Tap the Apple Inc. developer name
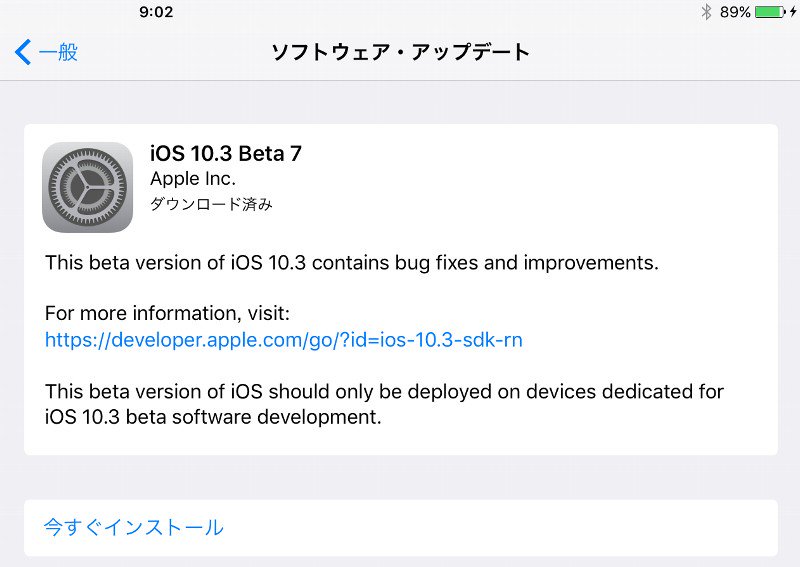This screenshot has height=567, width=800. (193, 179)
